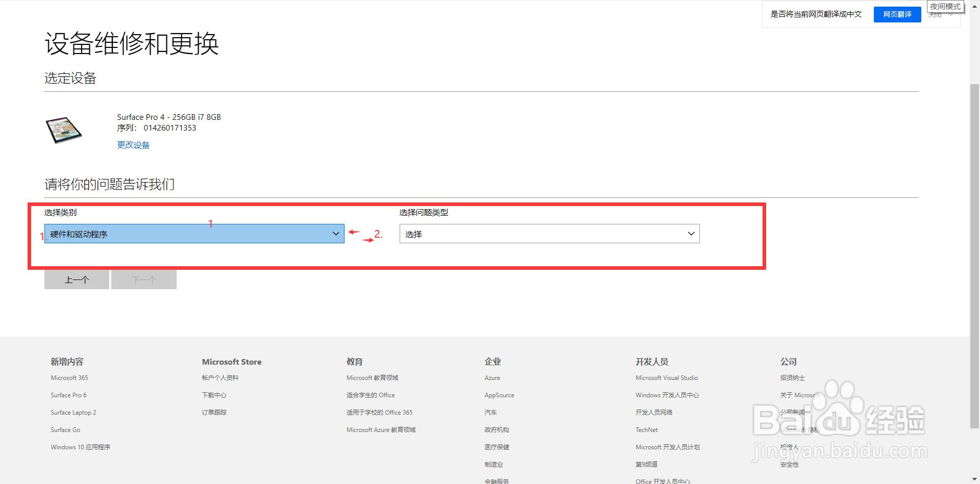Click the Surface Pro 4 - 256GB i7 8GB text
This screenshot has width=980, height=484.
click(169, 117)
